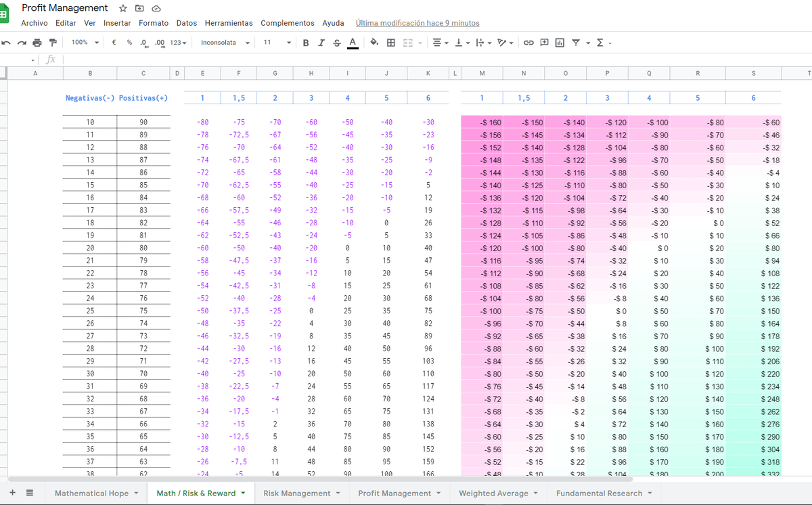Image resolution: width=812 pixels, height=505 pixels.
Task: Click the cloud save status icon
Action: point(156,9)
